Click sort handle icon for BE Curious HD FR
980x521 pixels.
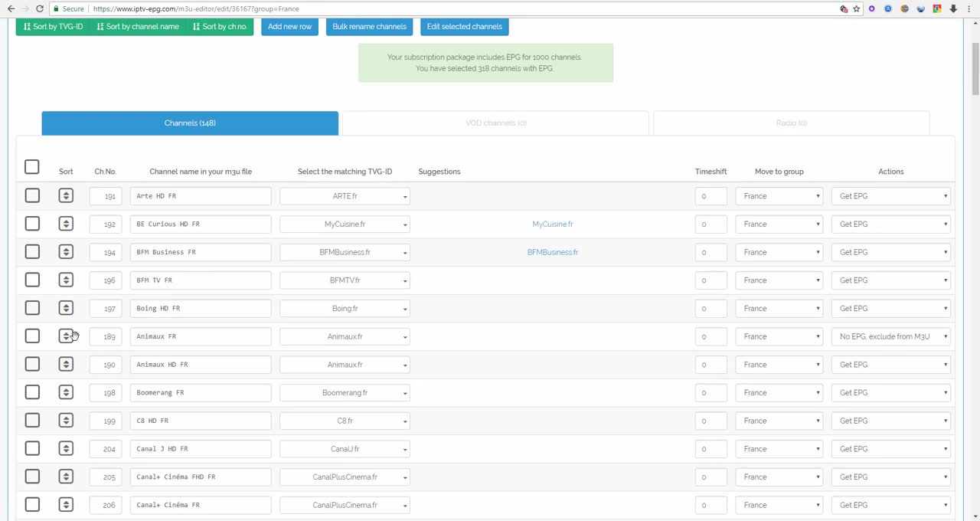[x=66, y=224]
